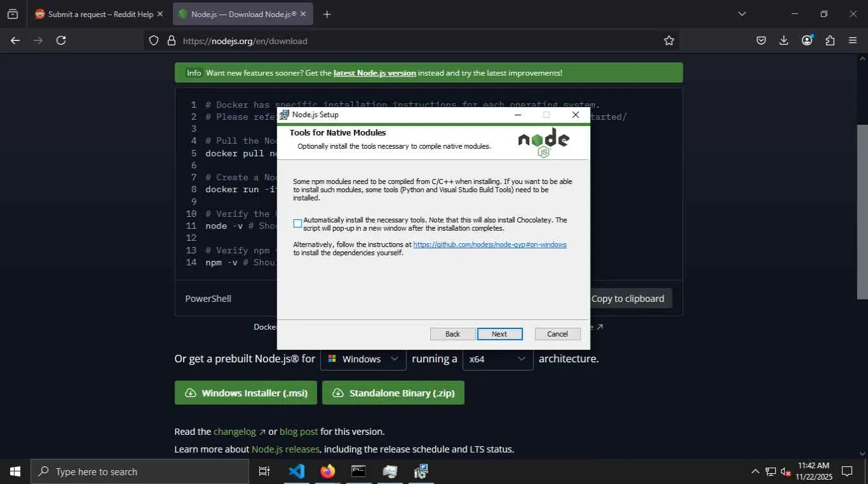Show site security info via the padlock

click(x=171, y=40)
